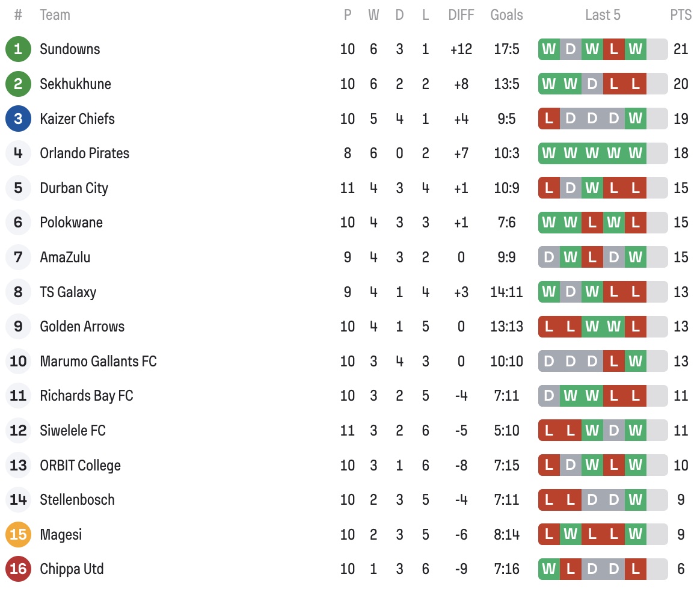Viewport: 700px width, 592px height.
Task: Select the TS Galaxy team name
Action: (x=68, y=292)
